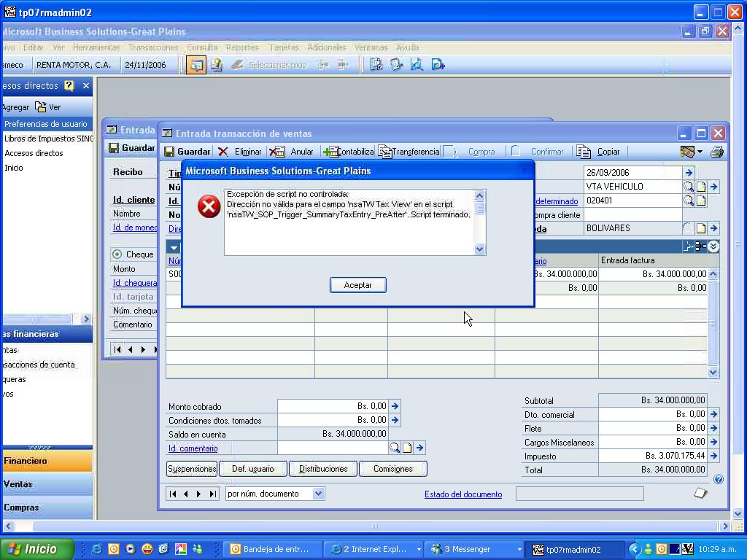Open the Herramientas menu
Viewport: 747px width, 560px height.
pyautogui.click(x=96, y=47)
